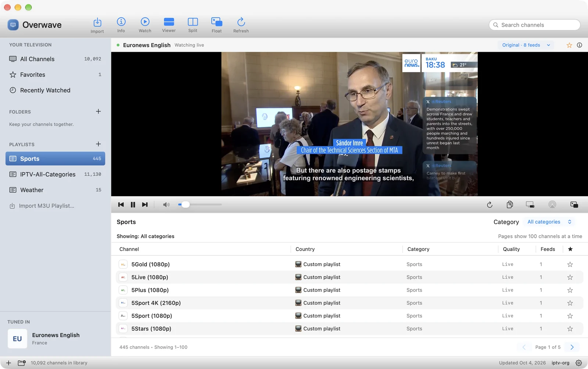The image size is (588, 369).
Task: Open the All categories dropdown
Action: pyautogui.click(x=549, y=222)
